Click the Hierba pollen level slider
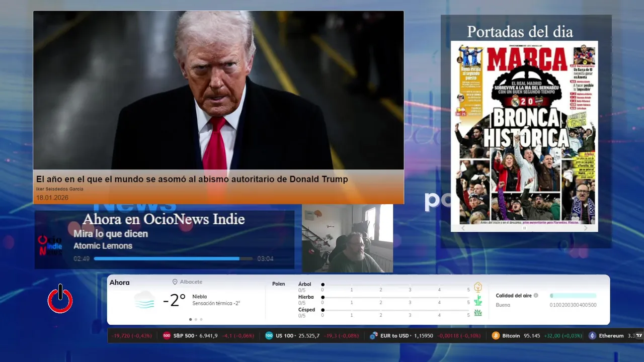Image resolution: width=644 pixels, height=362 pixels. pyautogui.click(x=395, y=297)
